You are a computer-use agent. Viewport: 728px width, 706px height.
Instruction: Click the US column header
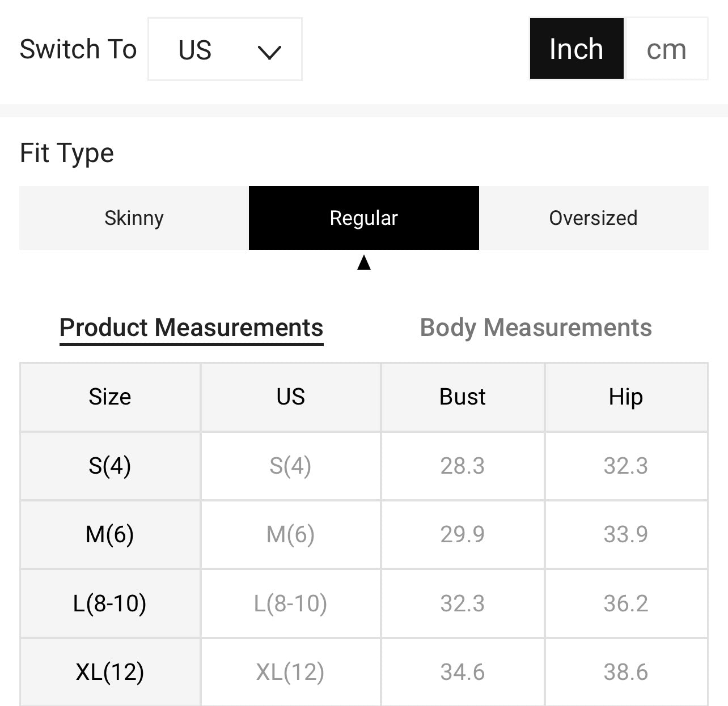(x=290, y=397)
